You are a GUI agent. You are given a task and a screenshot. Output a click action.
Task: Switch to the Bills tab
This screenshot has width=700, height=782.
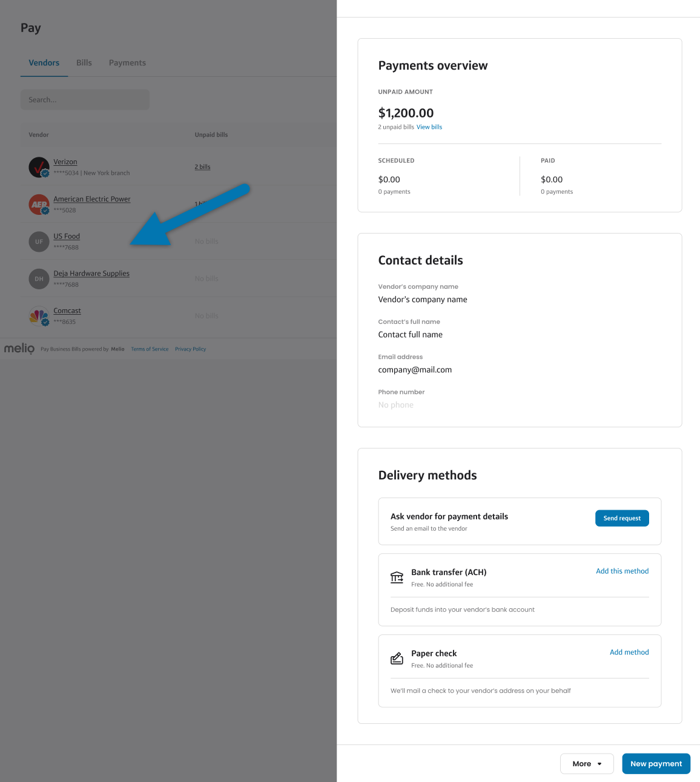[x=84, y=63]
